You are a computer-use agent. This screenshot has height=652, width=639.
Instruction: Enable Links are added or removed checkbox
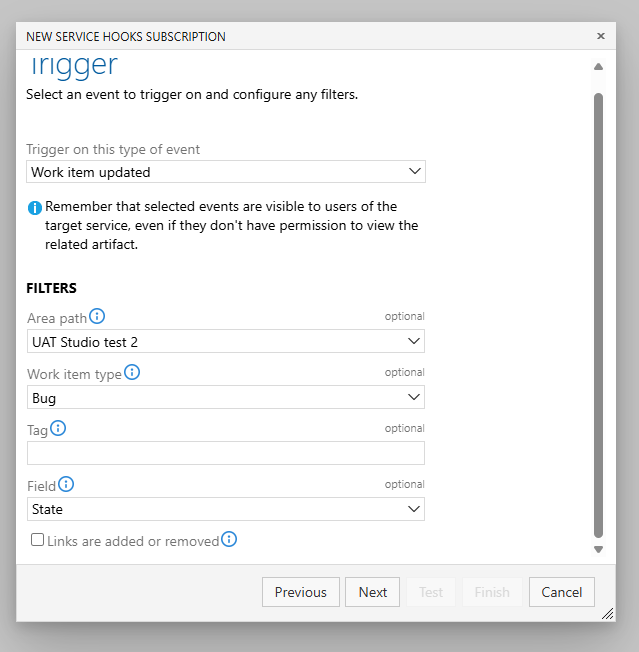click(x=37, y=540)
